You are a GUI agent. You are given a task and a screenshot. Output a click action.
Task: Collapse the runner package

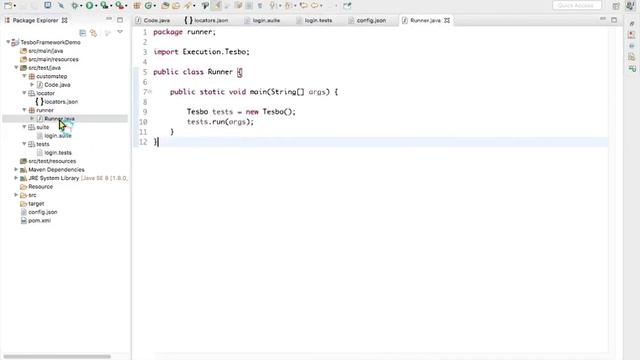click(24, 110)
